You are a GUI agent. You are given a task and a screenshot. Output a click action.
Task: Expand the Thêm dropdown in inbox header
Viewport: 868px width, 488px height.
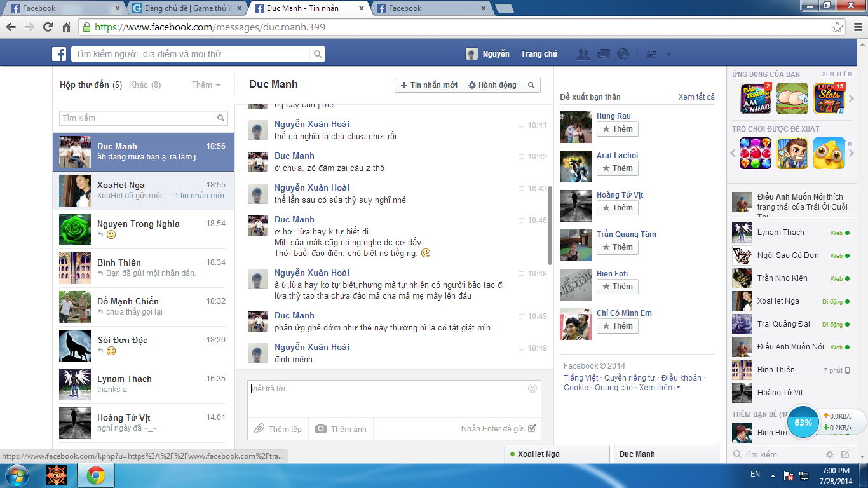coord(207,85)
